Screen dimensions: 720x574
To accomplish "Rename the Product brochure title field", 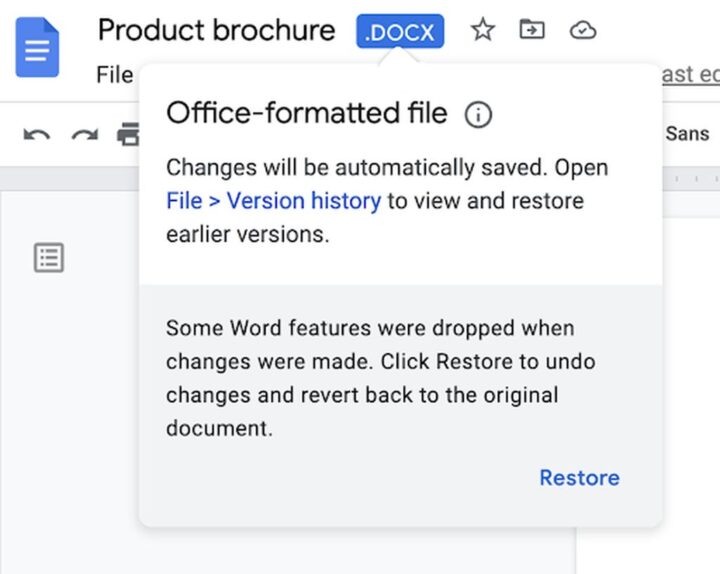I will [x=216, y=31].
